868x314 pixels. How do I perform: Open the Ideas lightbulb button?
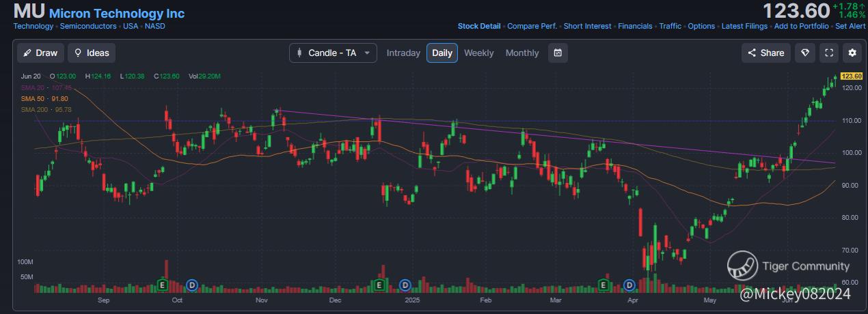pyautogui.click(x=92, y=53)
